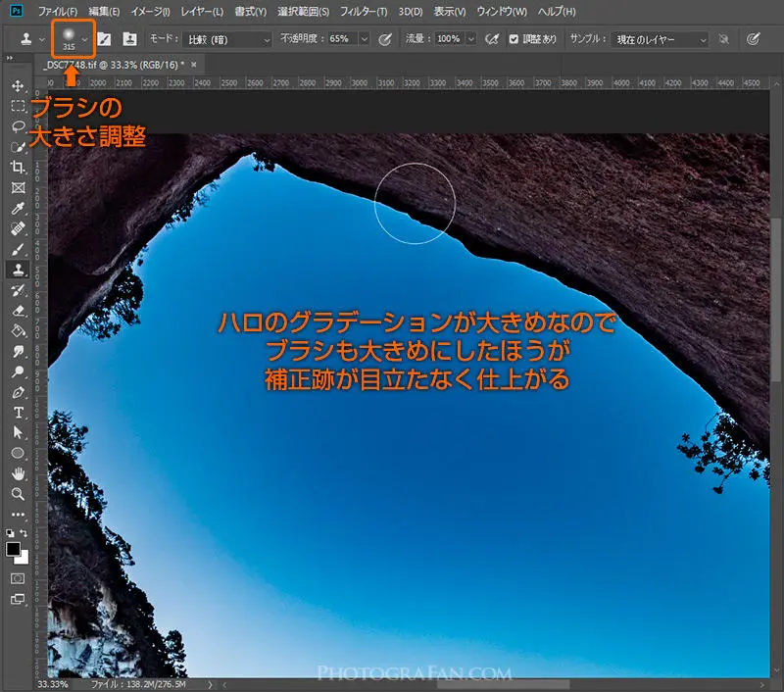Select the Eyedropper tool

tap(18, 208)
